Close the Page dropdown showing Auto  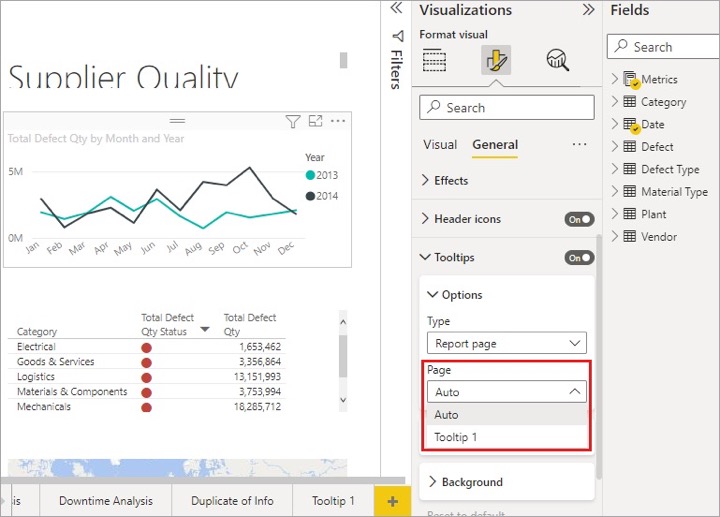(507, 392)
